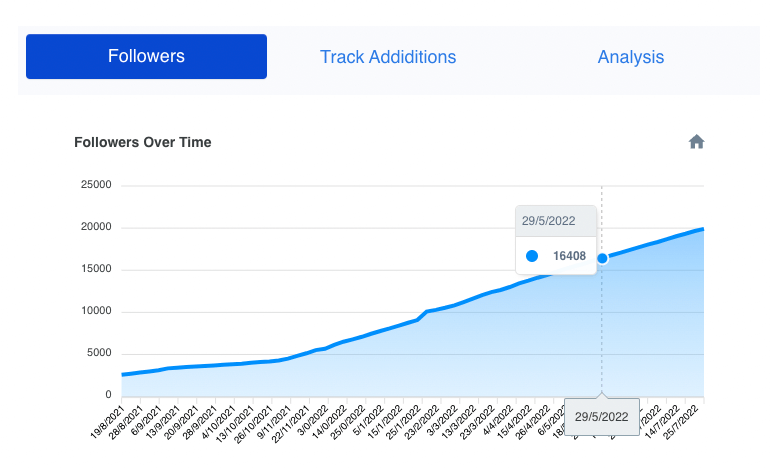Click the 15/4/2022 x-axis date label
This screenshot has width=770, height=468.
(515, 422)
